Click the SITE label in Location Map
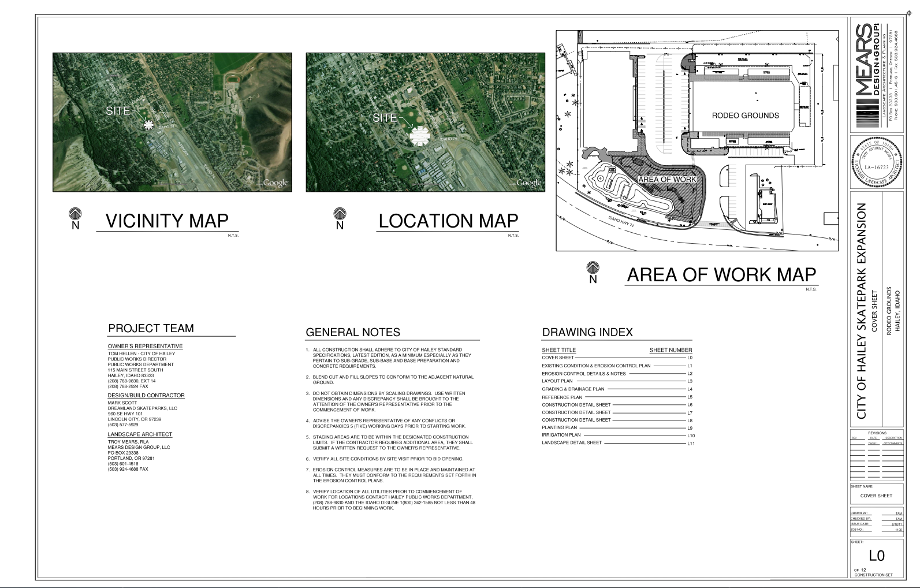 385,118
